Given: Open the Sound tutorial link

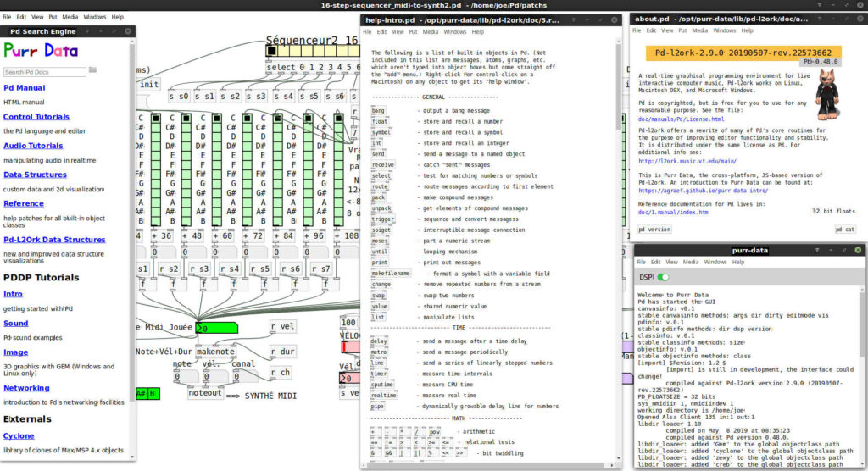Looking at the screenshot, I should point(16,324).
